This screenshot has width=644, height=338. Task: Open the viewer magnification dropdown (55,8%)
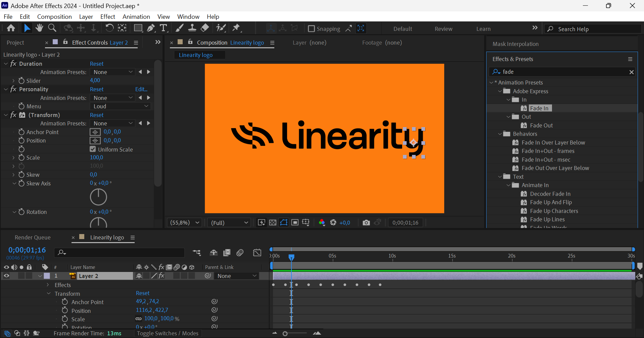coord(185,223)
